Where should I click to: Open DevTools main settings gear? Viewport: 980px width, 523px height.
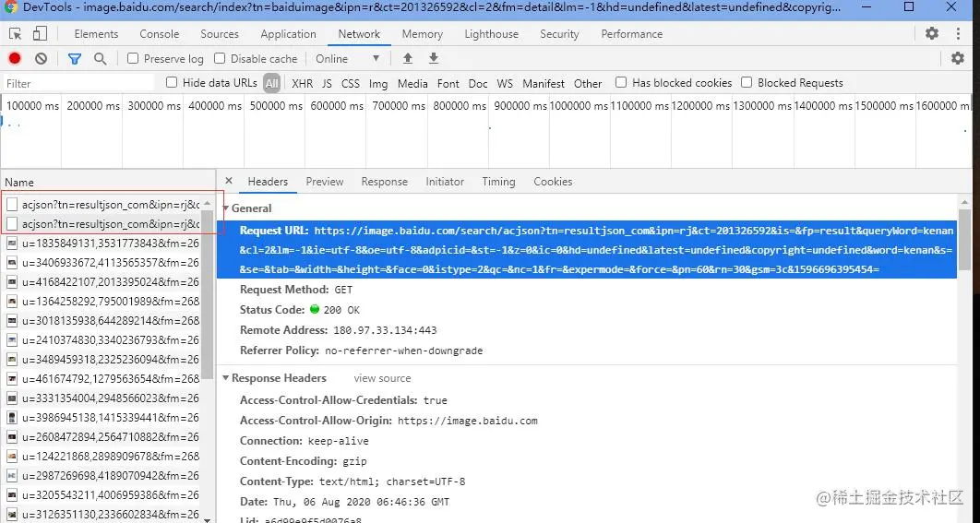[x=932, y=33]
